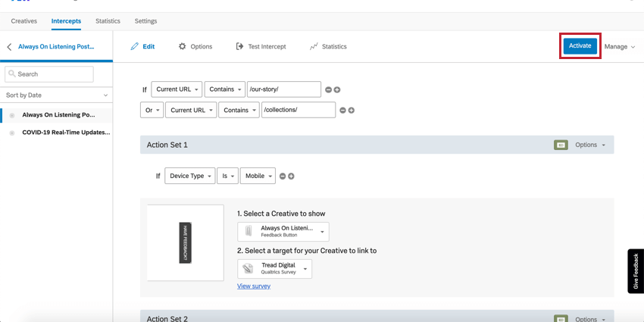Remove the Device Type condition
Image resolution: width=644 pixels, height=322 pixels.
[283, 176]
